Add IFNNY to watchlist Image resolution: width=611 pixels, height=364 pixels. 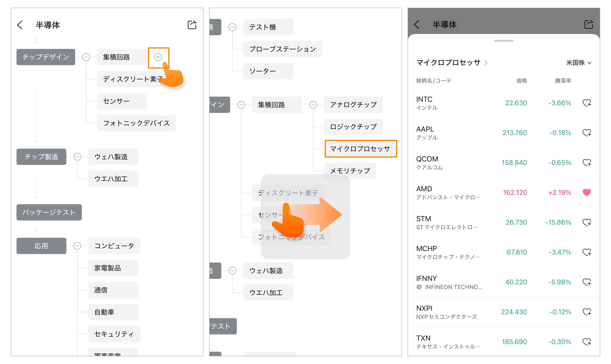coord(587,282)
